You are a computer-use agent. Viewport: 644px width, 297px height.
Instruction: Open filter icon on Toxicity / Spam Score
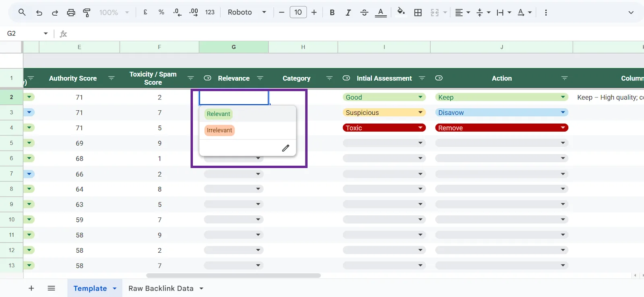[x=191, y=78]
